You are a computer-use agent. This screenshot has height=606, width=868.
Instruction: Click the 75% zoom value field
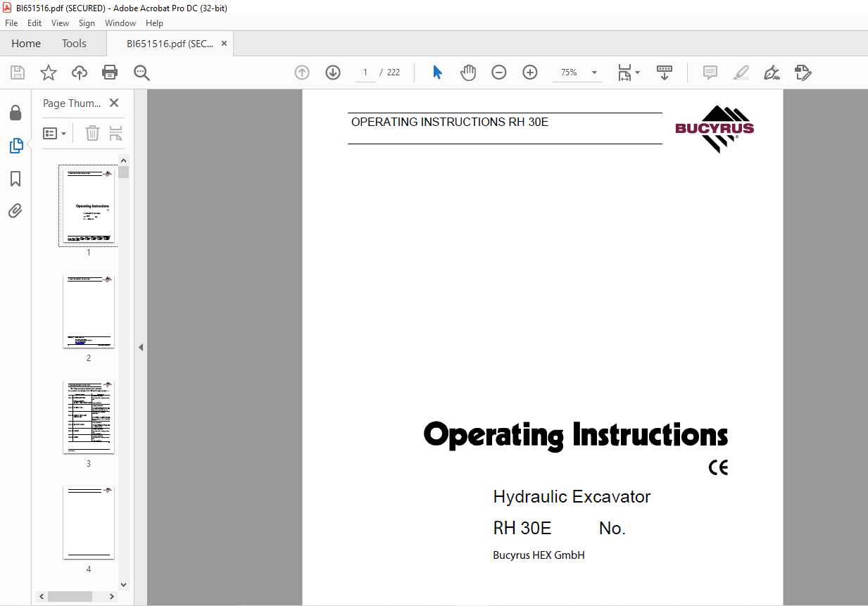tap(569, 72)
